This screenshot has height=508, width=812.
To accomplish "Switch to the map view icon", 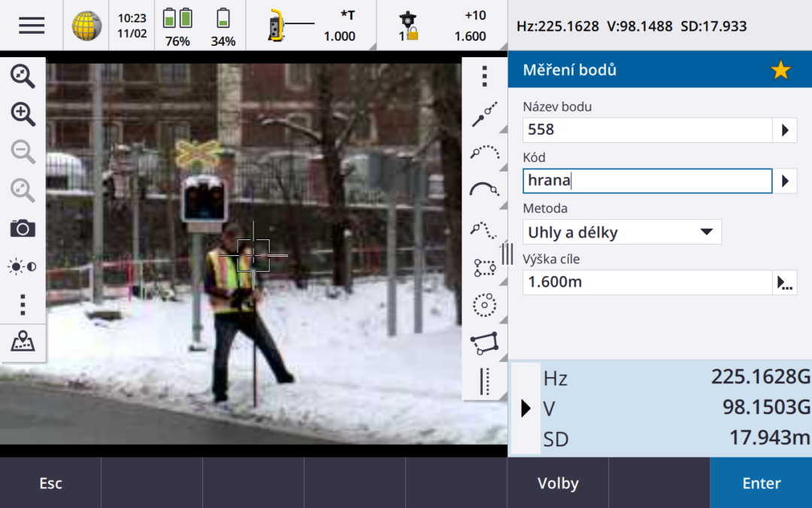I will coord(23,342).
